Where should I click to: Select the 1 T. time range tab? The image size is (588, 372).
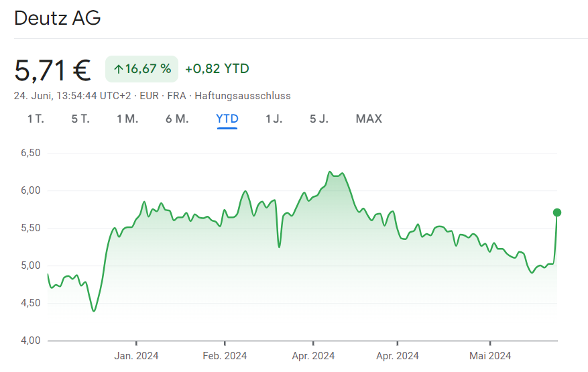click(36, 119)
